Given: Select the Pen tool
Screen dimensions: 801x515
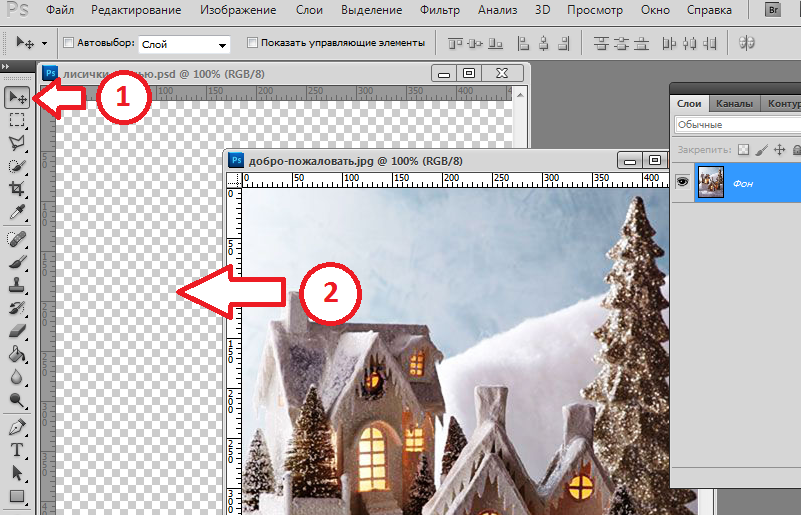Looking at the screenshot, I should point(17,427).
